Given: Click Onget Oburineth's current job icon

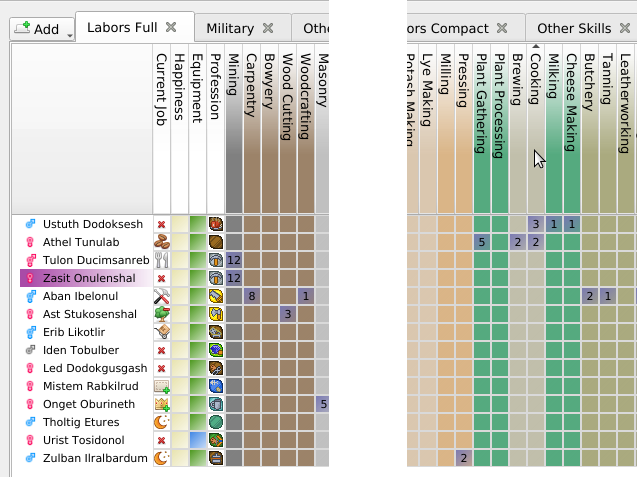Looking at the screenshot, I should 162,404.
